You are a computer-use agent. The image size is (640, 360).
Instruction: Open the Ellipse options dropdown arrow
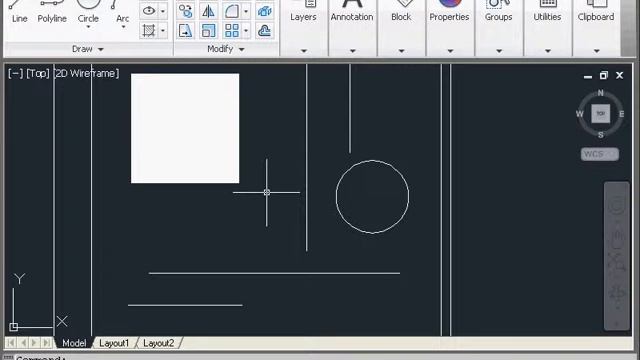click(x=163, y=11)
